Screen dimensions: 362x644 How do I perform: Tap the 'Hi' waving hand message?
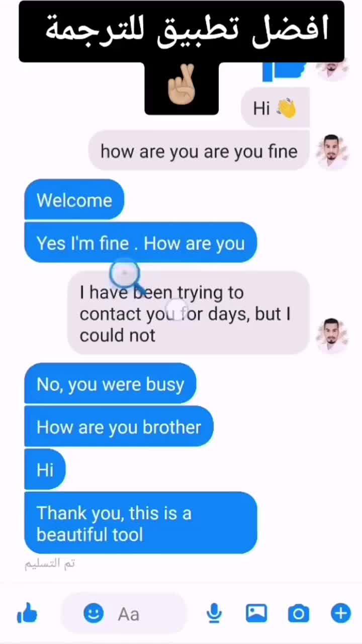pyautogui.click(x=276, y=108)
